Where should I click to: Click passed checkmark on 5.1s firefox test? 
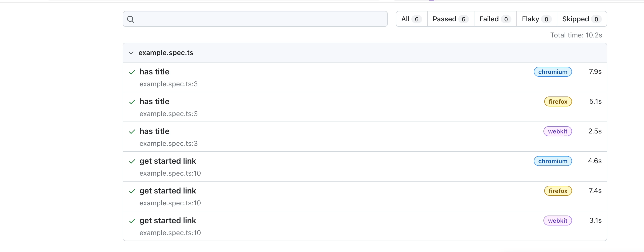click(132, 102)
